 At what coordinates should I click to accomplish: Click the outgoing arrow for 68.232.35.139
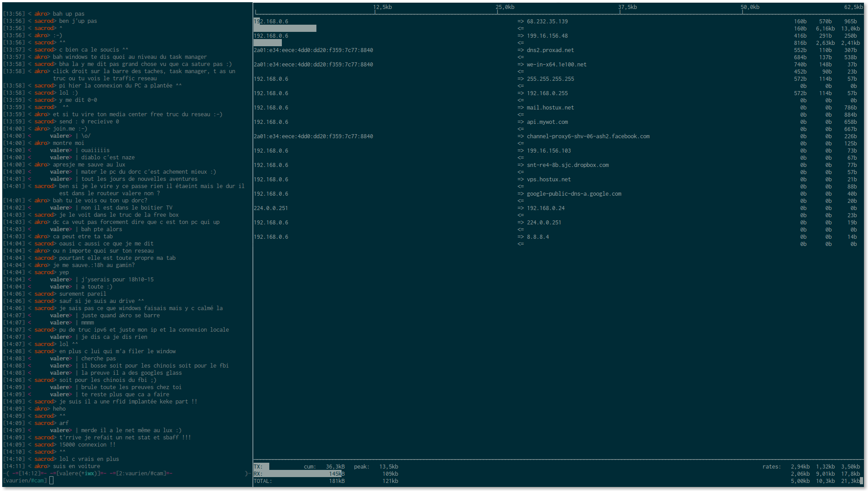pos(521,21)
